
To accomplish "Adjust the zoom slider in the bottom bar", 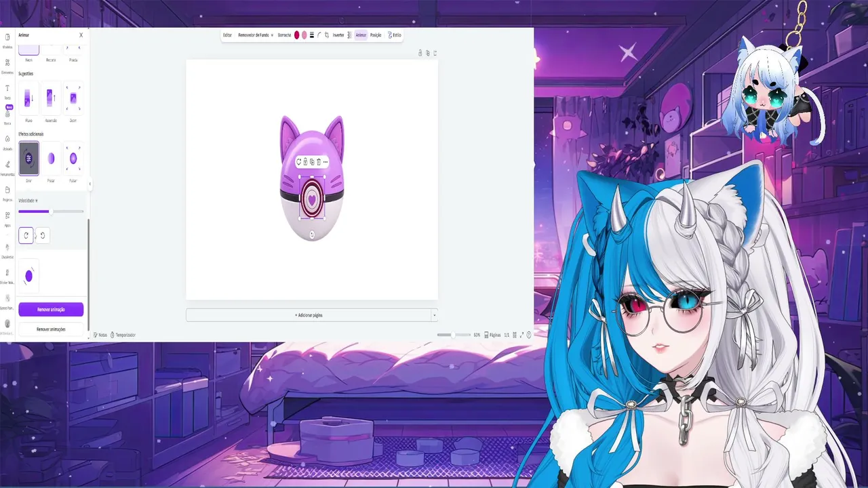I will (454, 335).
